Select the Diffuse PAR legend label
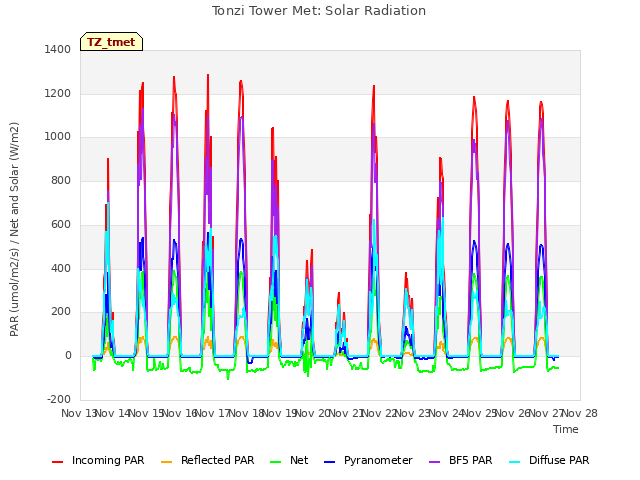 tap(559, 460)
